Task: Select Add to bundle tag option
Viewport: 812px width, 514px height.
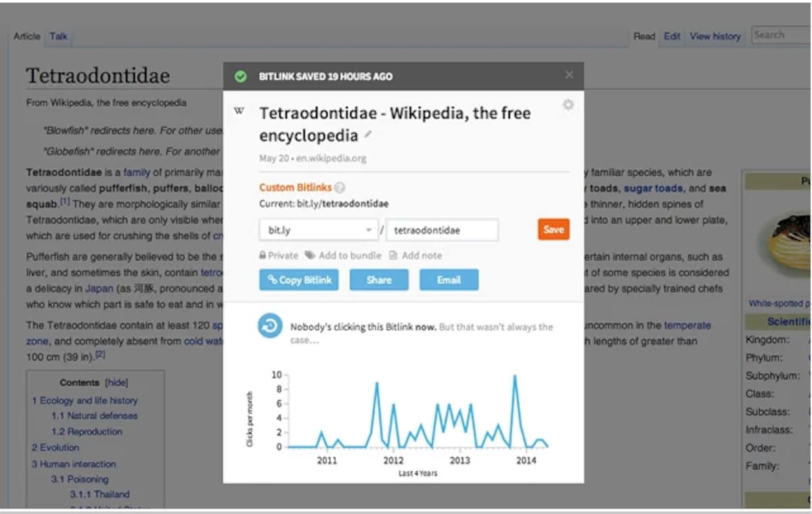Action: [x=344, y=256]
